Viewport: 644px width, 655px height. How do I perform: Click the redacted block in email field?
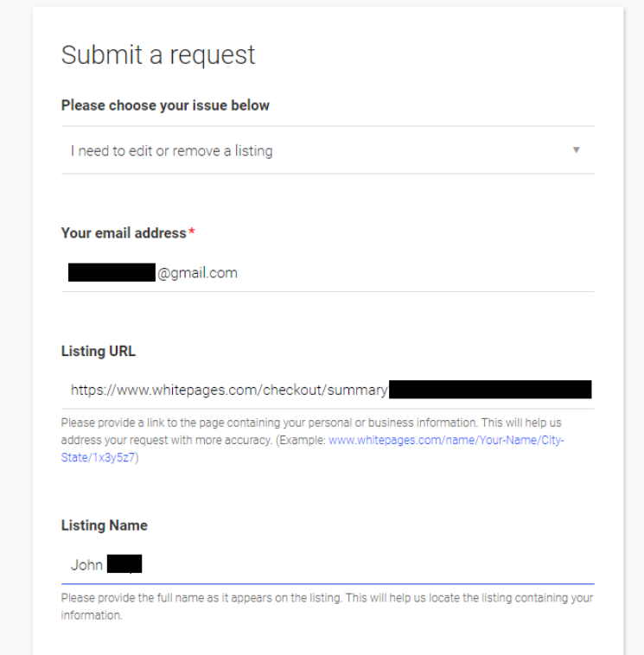click(112, 273)
